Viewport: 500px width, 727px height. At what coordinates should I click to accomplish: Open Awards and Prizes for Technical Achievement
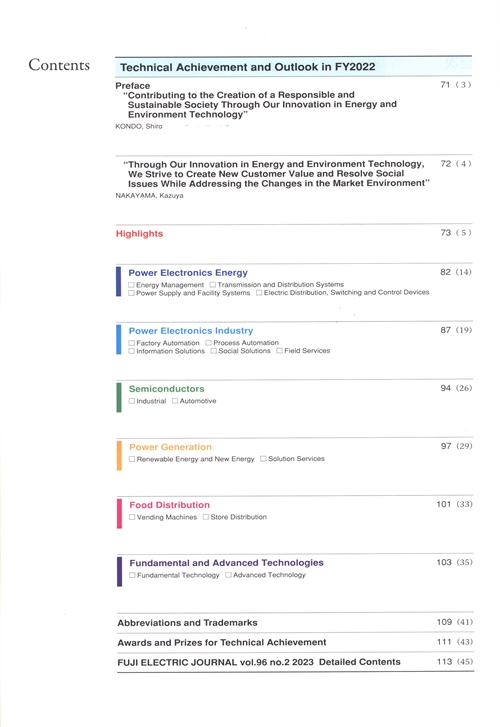(x=222, y=643)
